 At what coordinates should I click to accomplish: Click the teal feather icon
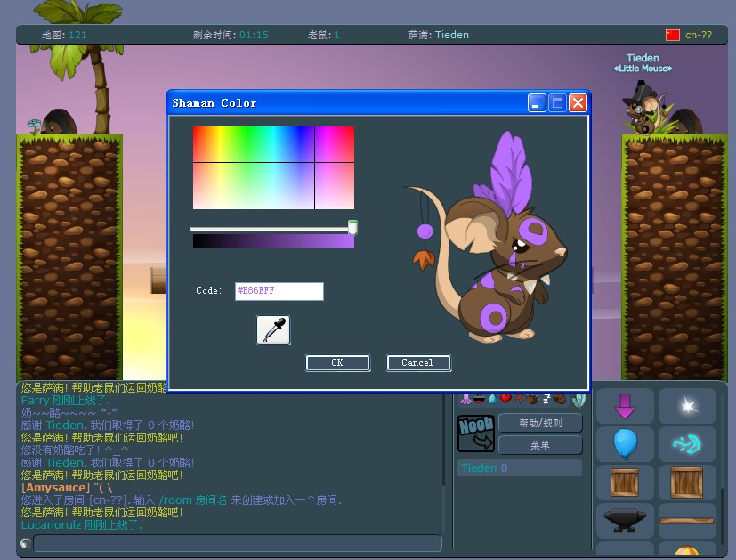578,400
